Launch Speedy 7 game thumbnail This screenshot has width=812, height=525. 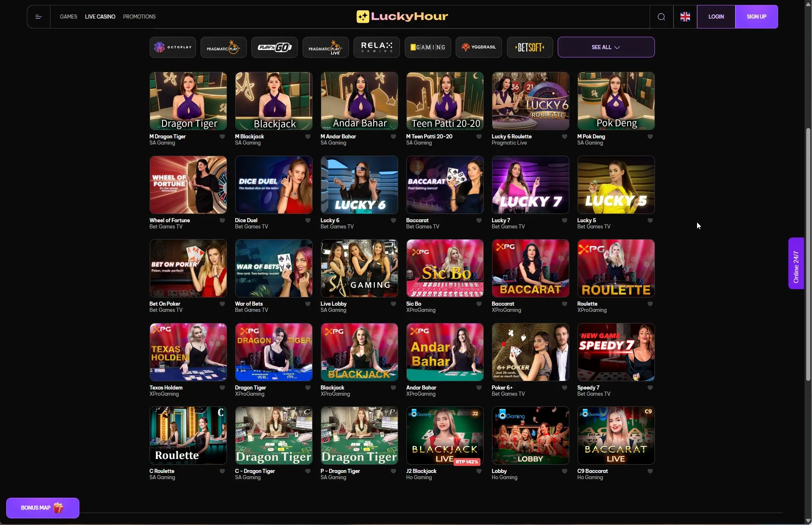[616, 352]
